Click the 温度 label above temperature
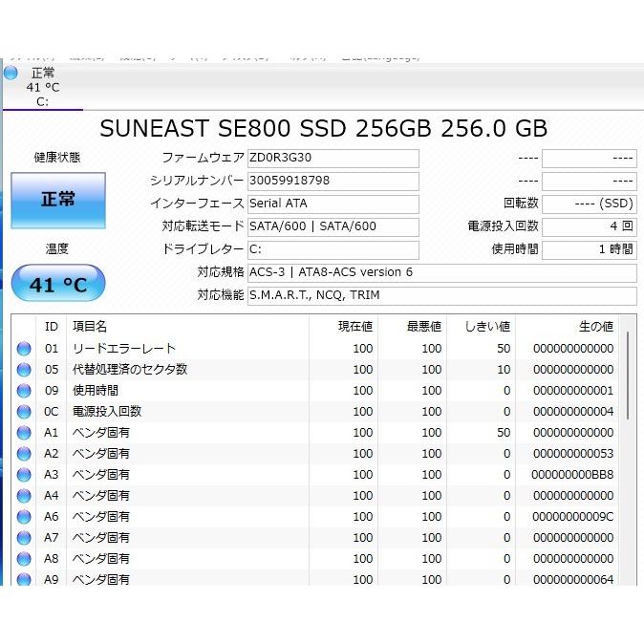Screen dimensions: 644x644 [57, 248]
